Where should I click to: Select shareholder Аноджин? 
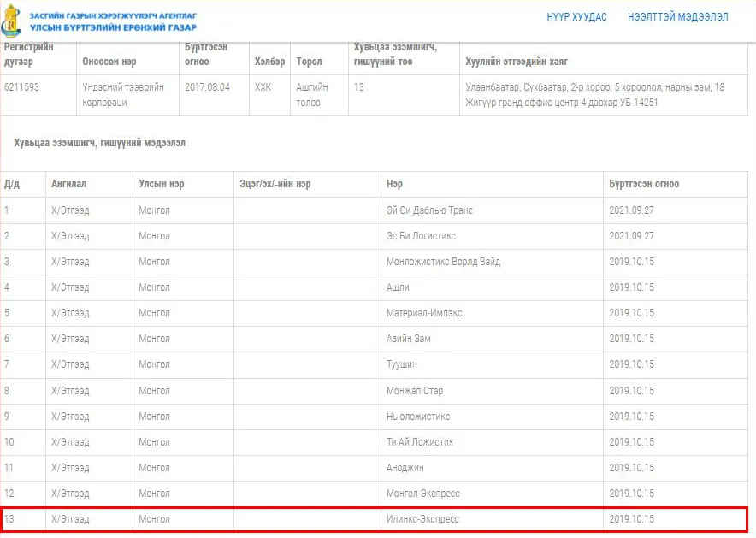(x=405, y=468)
